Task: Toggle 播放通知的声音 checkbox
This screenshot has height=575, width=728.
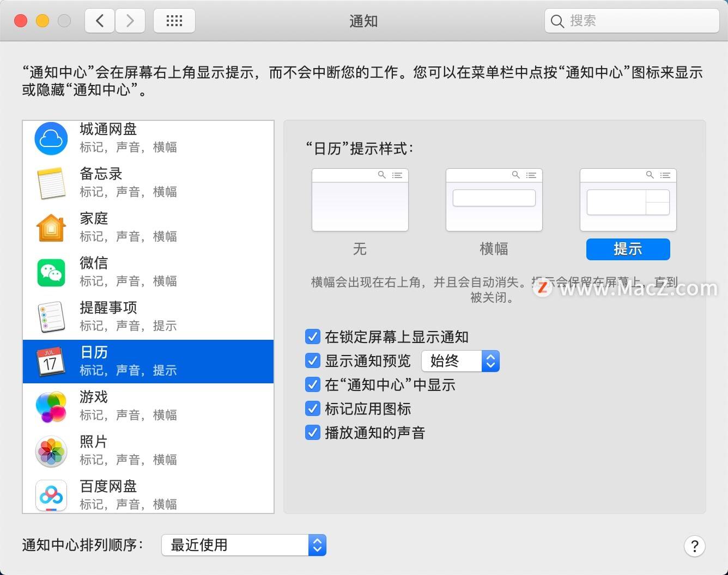Action: (x=313, y=432)
